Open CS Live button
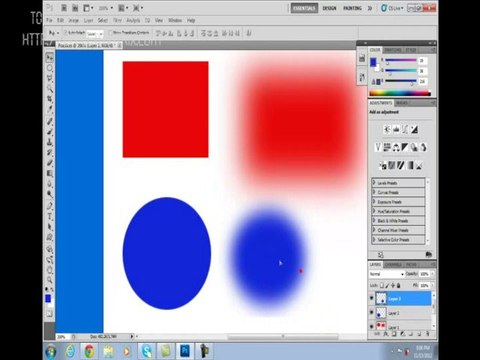The width and height of the screenshot is (480, 360). (393, 8)
